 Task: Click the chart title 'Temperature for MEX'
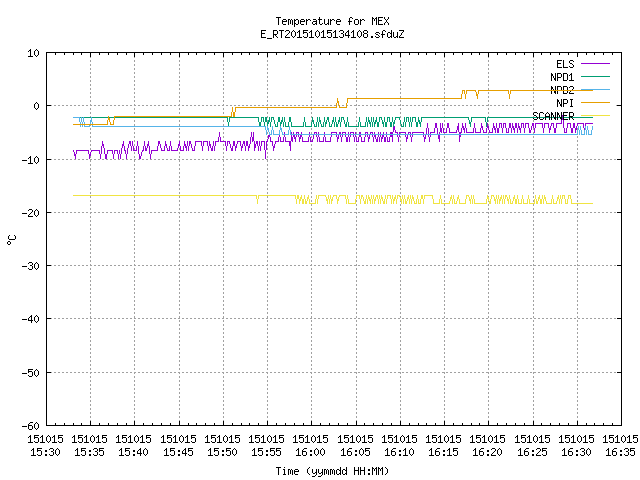point(332,21)
